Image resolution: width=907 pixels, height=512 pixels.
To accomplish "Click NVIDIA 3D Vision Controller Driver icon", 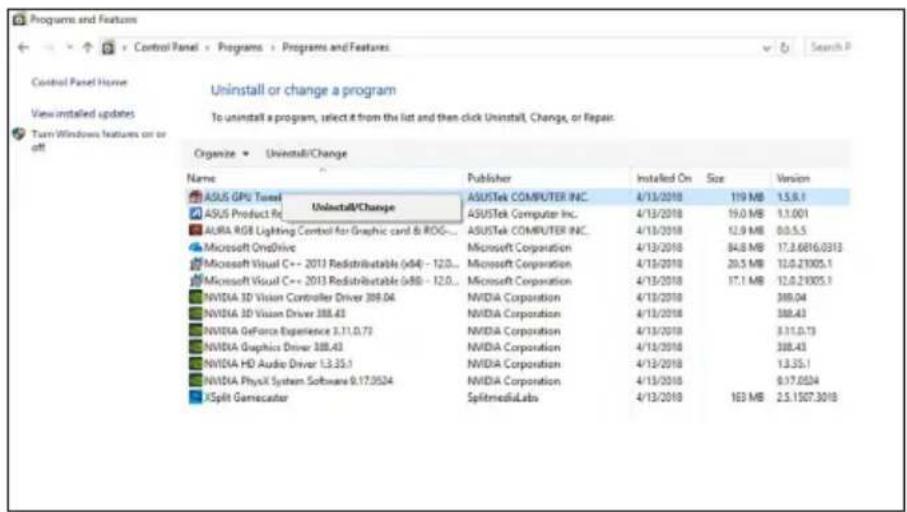I will (x=196, y=297).
